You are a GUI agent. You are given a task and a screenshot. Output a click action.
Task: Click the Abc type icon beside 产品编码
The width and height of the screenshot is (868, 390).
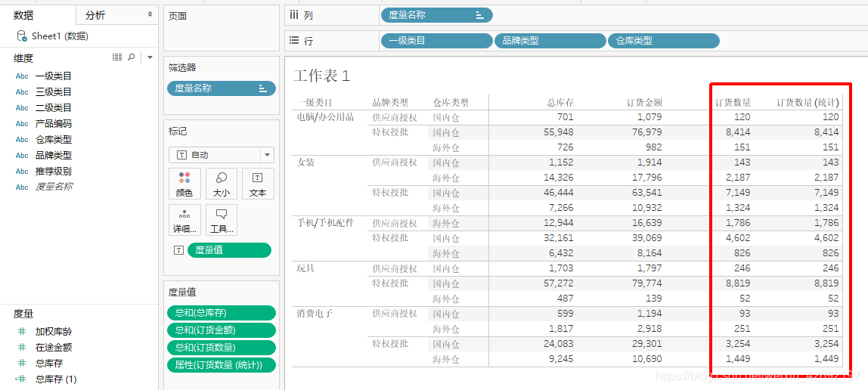(x=22, y=124)
